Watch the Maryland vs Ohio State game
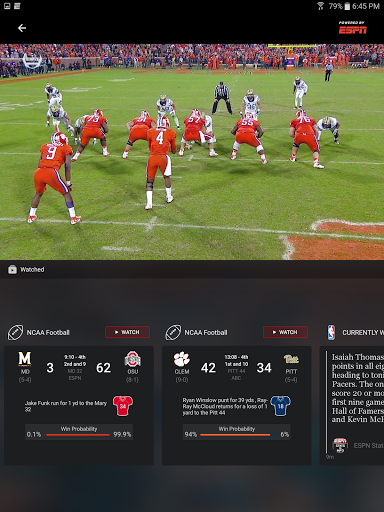Screen dimensions: 384x512 pyautogui.click(x=127, y=332)
